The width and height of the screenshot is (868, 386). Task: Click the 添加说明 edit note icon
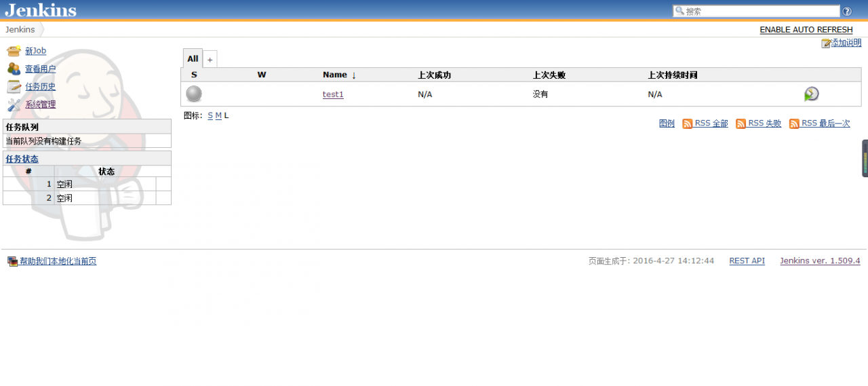[826, 43]
